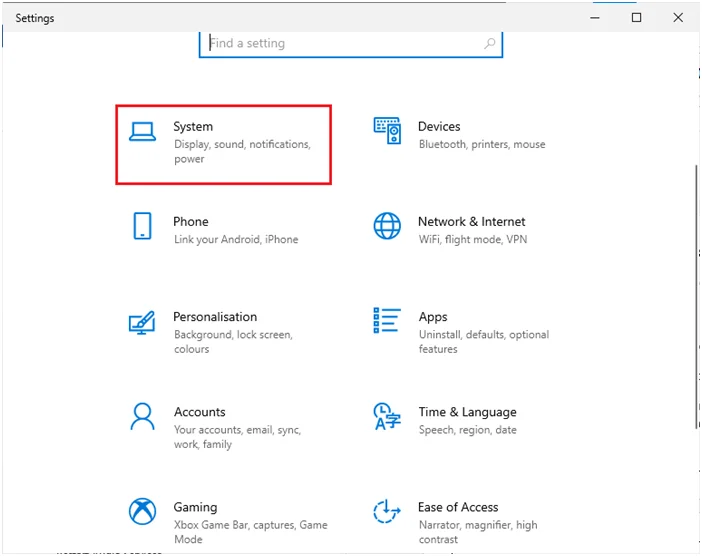Open the System laptop icon

coord(142,132)
